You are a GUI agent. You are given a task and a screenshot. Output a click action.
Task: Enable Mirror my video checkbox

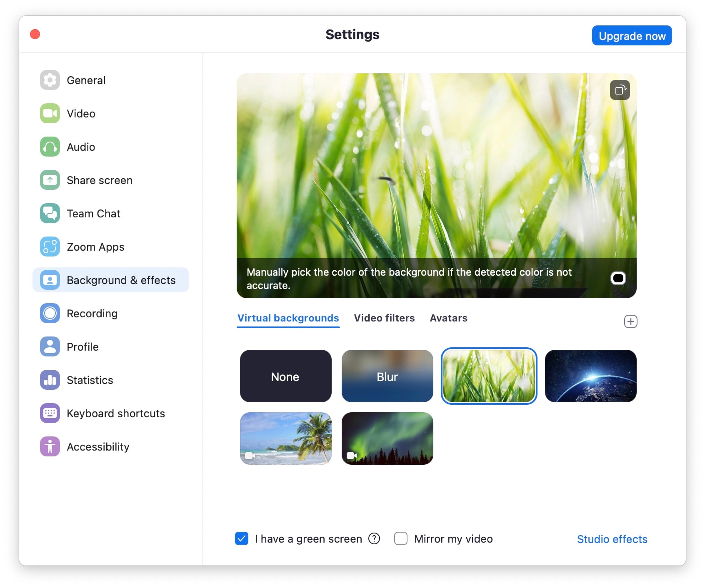[x=401, y=538]
